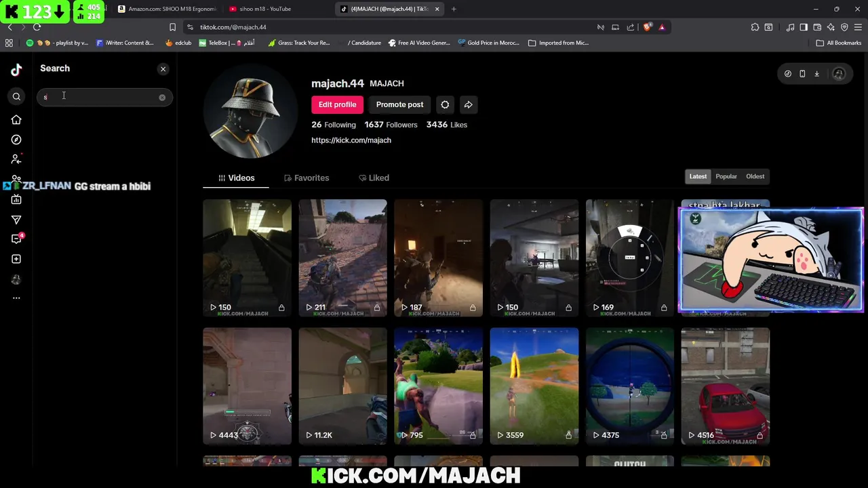
Task: Open the Grass Track Your Rewards bookmark
Action: tap(298, 43)
